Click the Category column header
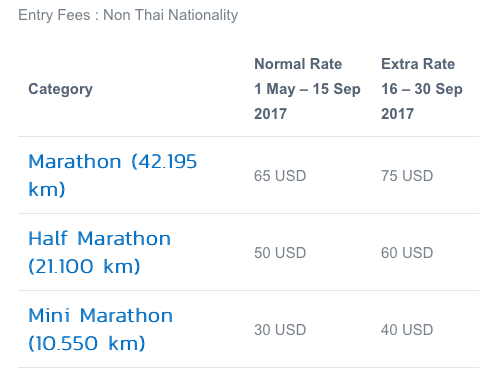485x385 pixels. (61, 89)
